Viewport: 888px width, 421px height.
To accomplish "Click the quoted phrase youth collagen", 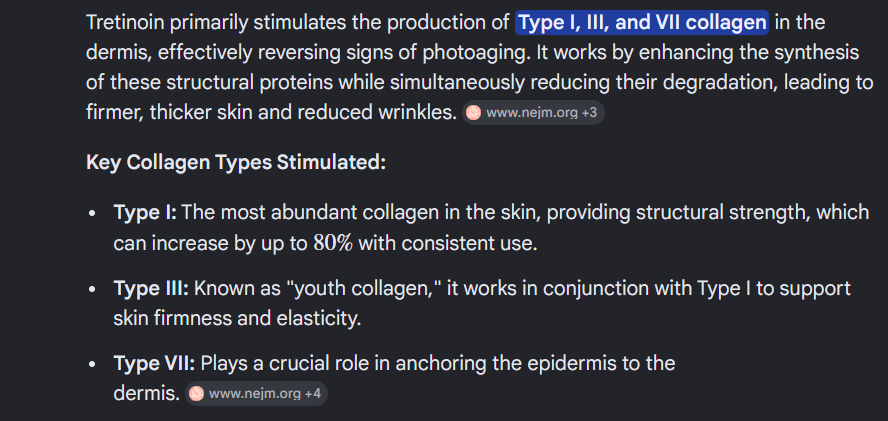I will pos(365,288).
